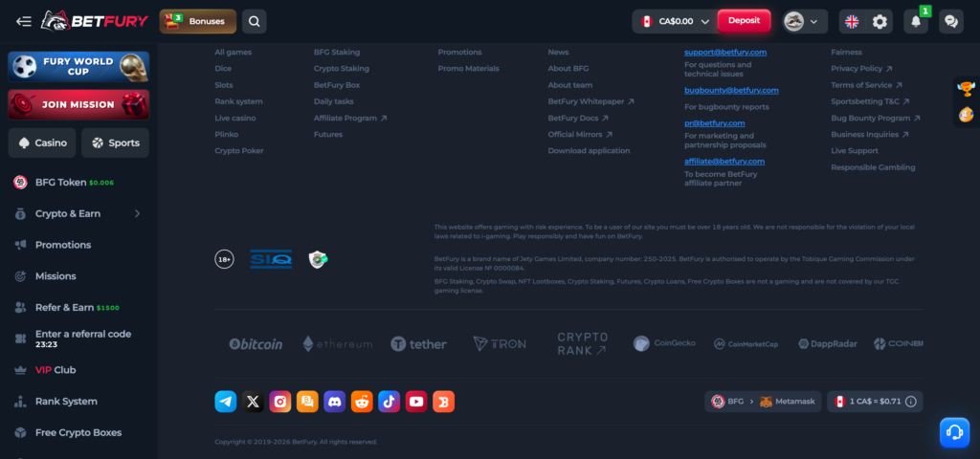
Task: Open BetFury Whitepaper footer link
Action: pos(591,101)
